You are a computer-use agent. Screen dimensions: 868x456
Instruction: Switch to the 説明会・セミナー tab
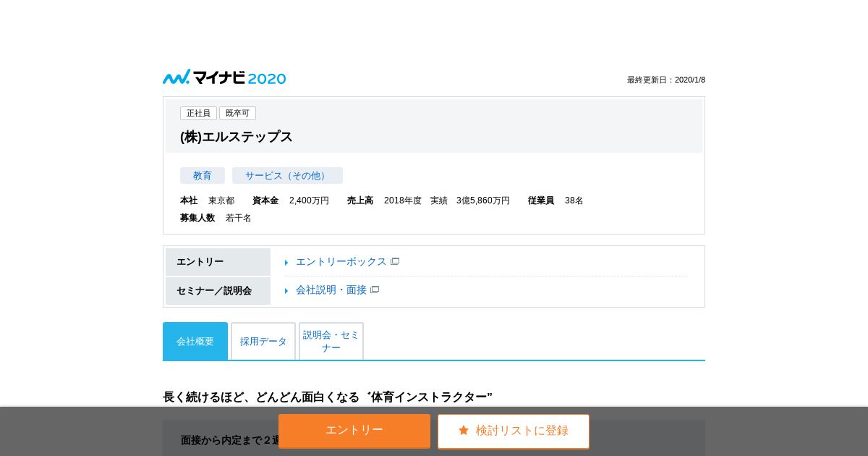pyautogui.click(x=331, y=341)
